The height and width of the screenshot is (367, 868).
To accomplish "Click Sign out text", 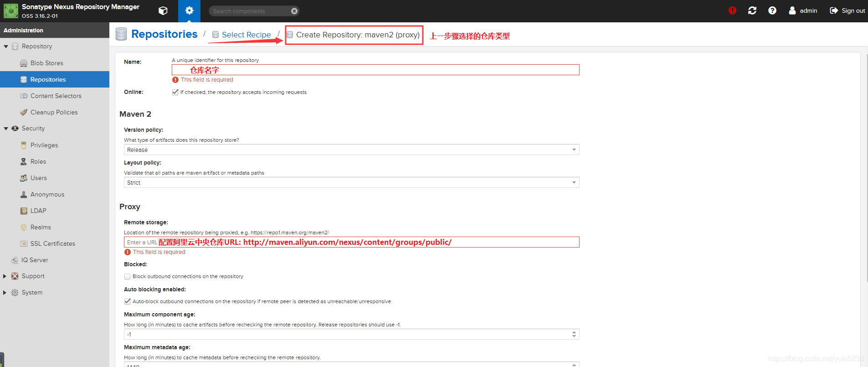I will coord(853,10).
